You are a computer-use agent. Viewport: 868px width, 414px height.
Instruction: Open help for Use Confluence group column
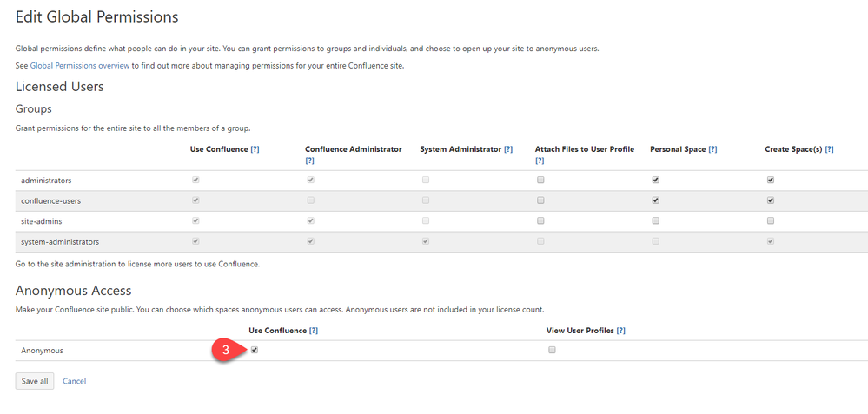pyautogui.click(x=255, y=149)
